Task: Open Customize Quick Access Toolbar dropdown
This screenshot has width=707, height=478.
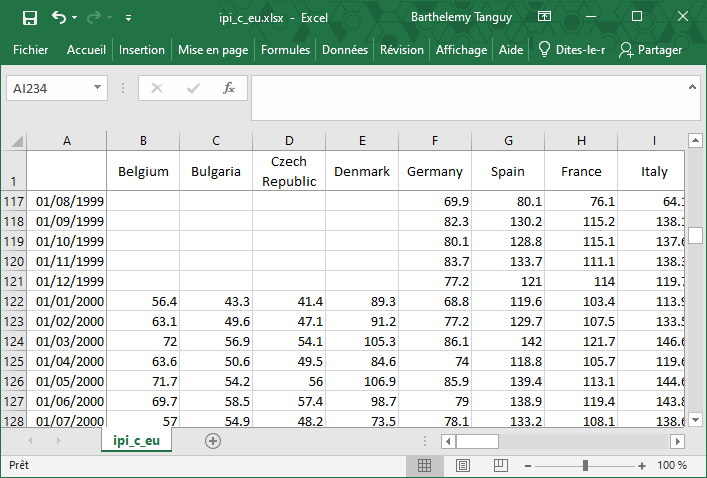Action: [x=128, y=18]
